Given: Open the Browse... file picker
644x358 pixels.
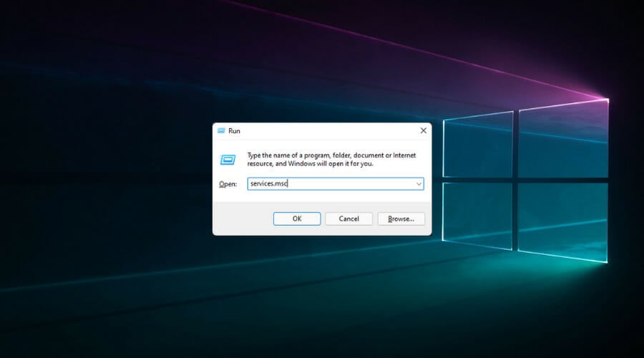Looking at the screenshot, I should tap(401, 218).
